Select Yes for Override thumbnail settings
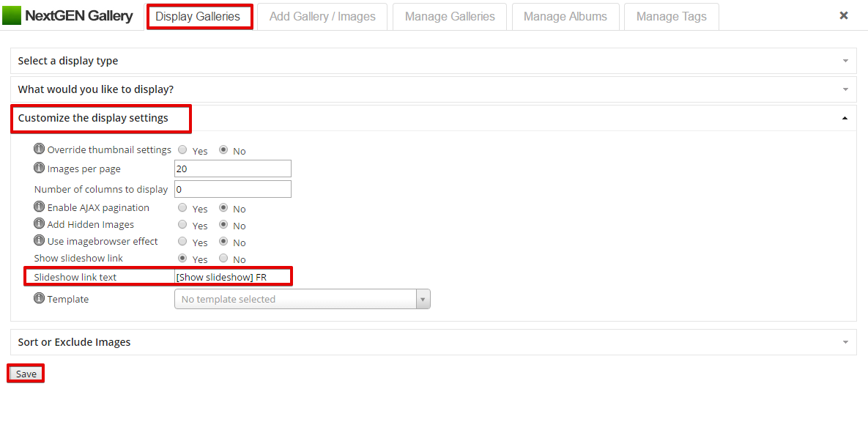The height and width of the screenshot is (433, 868). (x=182, y=149)
